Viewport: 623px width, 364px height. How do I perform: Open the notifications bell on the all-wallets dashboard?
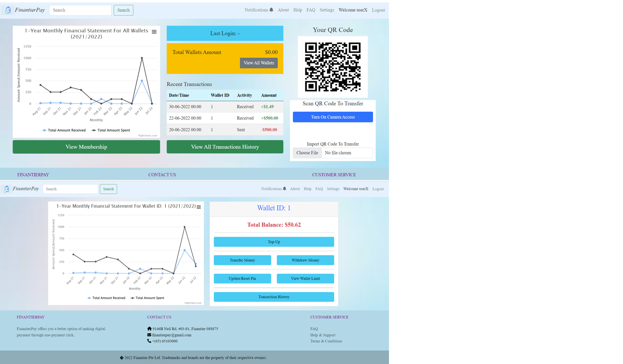pos(271,10)
